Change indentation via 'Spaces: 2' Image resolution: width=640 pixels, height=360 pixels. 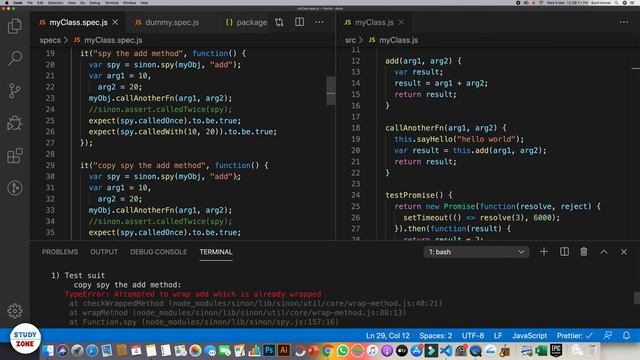tap(436, 336)
